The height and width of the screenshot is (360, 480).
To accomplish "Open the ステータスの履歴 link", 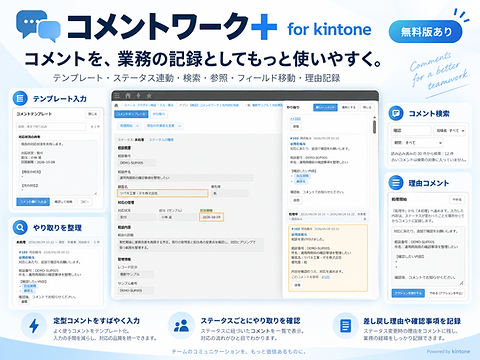I will (161, 140).
